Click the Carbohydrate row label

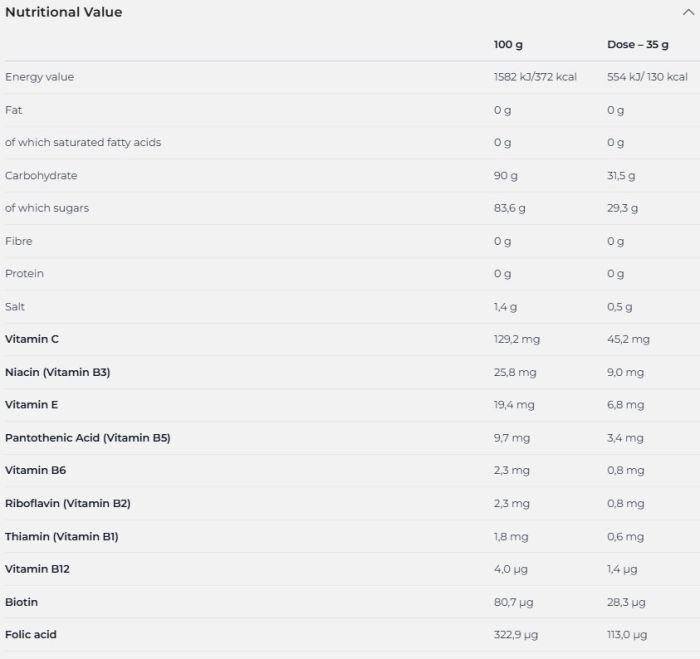pyautogui.click(x=41, y=175)
